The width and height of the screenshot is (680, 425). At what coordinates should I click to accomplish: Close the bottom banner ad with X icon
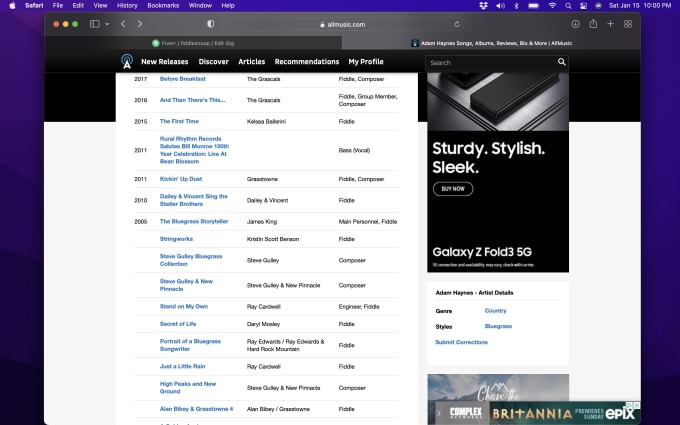click(637, 405)
